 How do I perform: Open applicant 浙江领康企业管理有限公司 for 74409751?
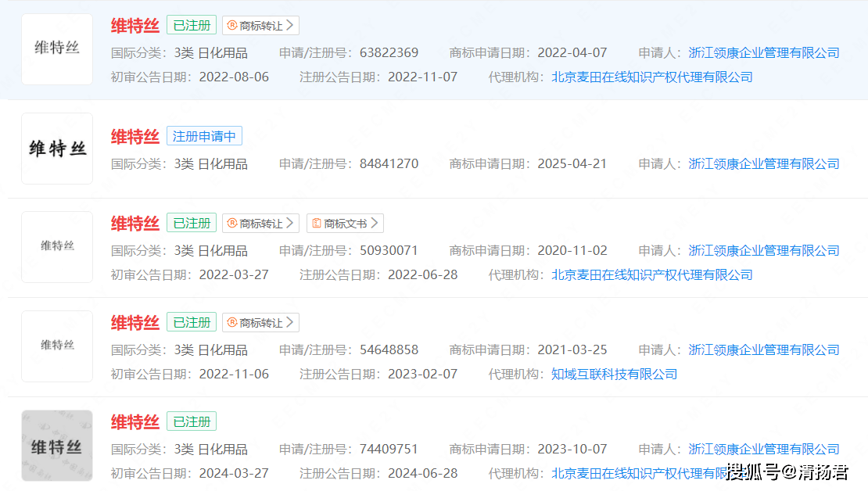764,449
